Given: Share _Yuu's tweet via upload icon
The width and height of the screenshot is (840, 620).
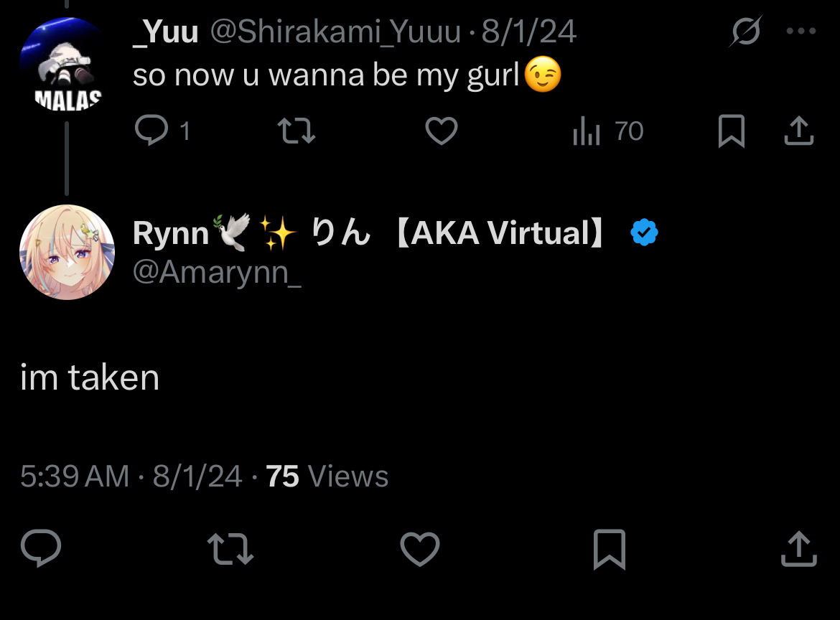Looking at the screenshot, I should [798, 131].
